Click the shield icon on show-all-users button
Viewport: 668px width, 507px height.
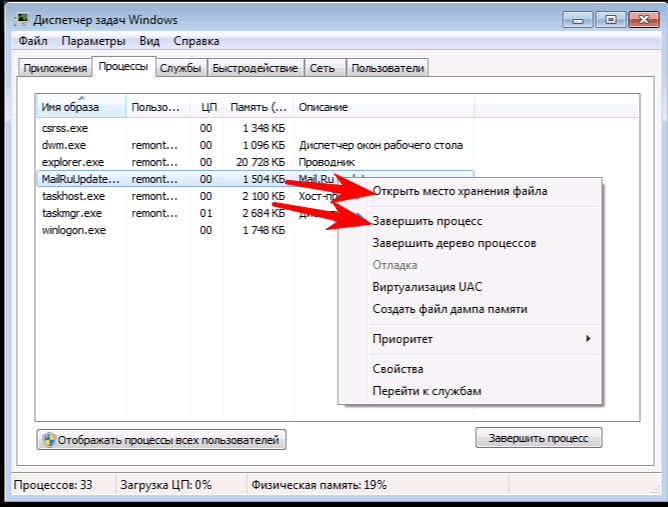47,439
